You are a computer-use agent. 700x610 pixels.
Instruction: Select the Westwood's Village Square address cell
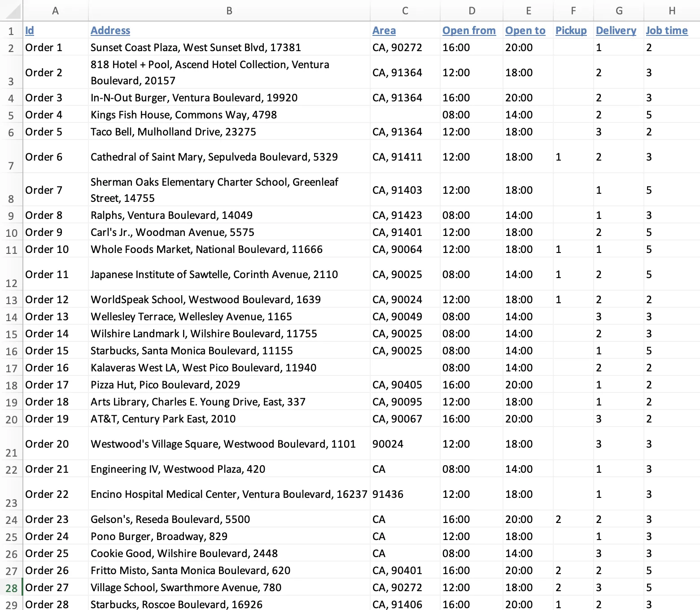[229, 444]
